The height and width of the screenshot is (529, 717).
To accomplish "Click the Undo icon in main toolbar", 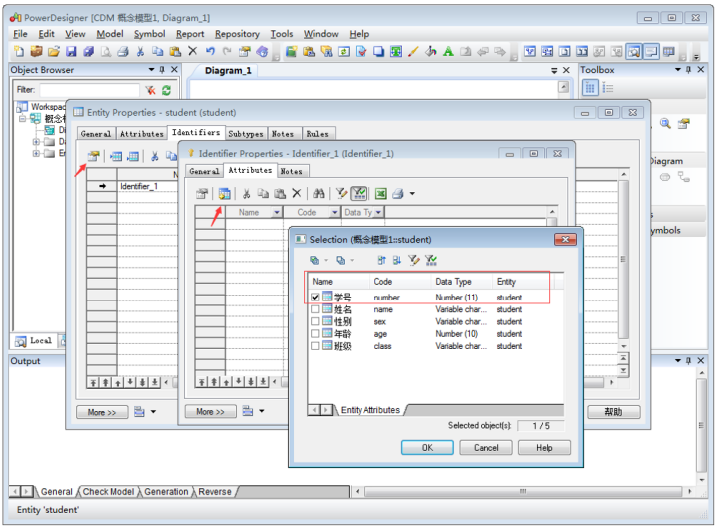I will (210, 51).
